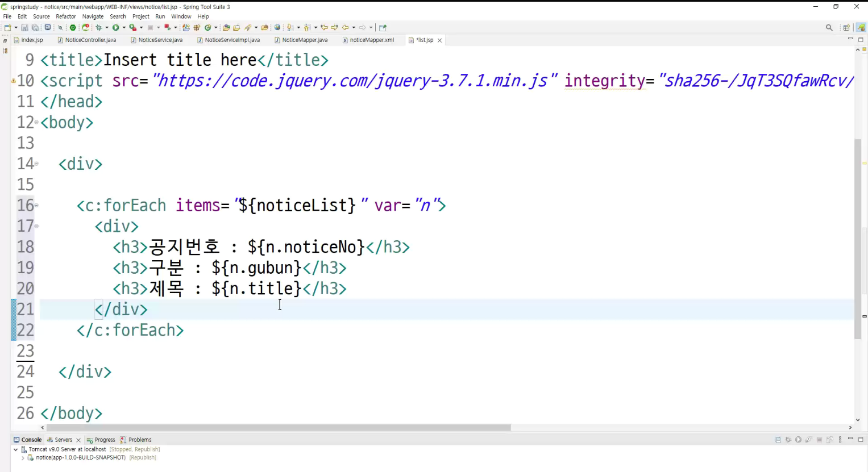Click the Save All toolbar icon
The image size is (868, 472).
35,27
